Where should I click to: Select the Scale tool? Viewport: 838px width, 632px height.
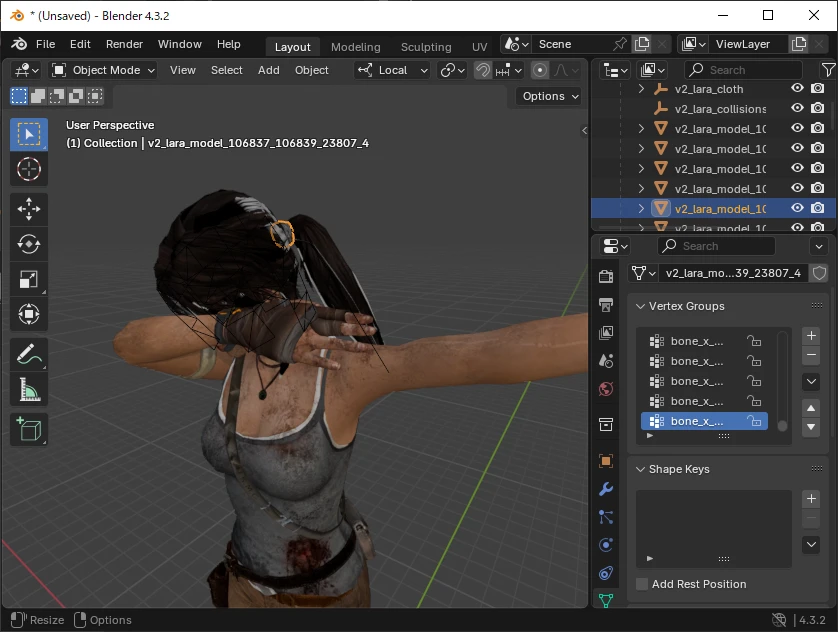(29, 279)
